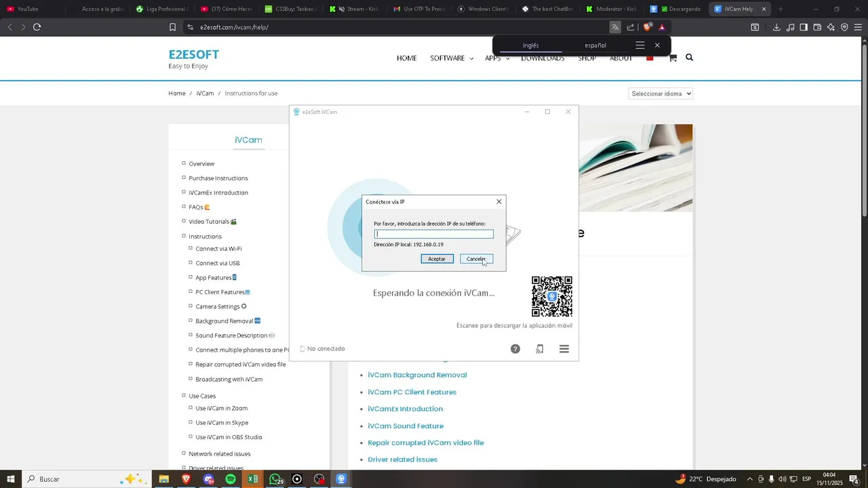Click the browser translate page icon
Image resolution: width=868 pixels, height=488 pixels.
pos(615,27)
